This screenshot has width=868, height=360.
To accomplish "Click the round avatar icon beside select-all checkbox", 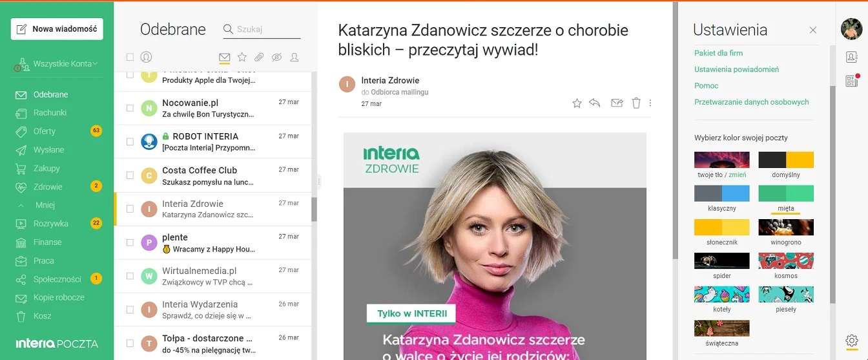I will click(146, 57).
